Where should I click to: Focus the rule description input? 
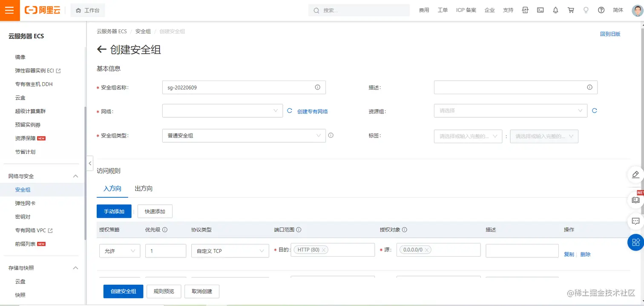pos(522,251)
